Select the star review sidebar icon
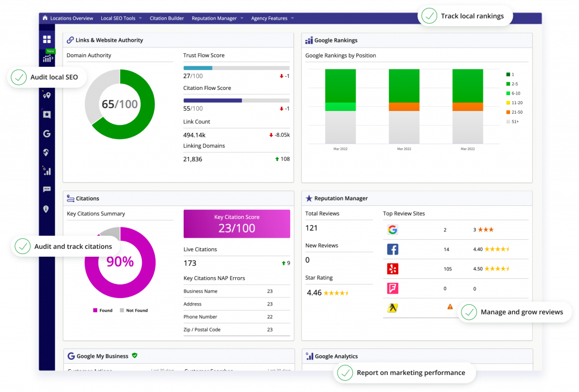579x392 pixels. (x=47, y=114)
